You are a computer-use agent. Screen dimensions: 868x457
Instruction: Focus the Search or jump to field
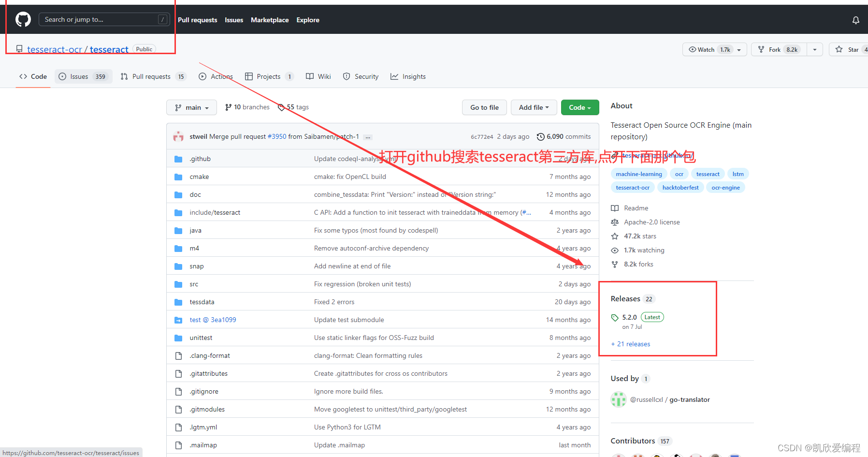click(x=104, y=19)
